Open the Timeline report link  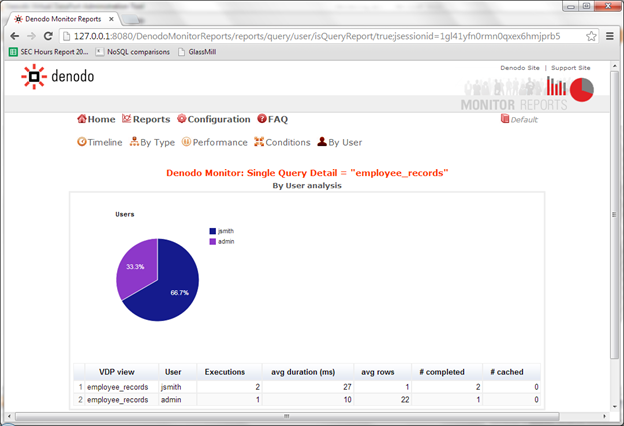pyautogui.click(x=105, y=142)
